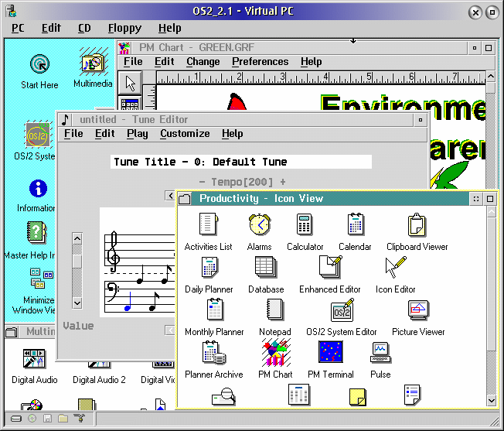Open the Activities List icon

208,224
